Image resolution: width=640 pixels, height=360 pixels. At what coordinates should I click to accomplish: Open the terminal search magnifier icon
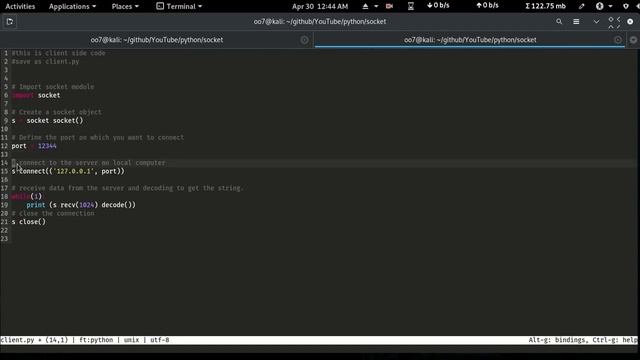pos(559,22)
